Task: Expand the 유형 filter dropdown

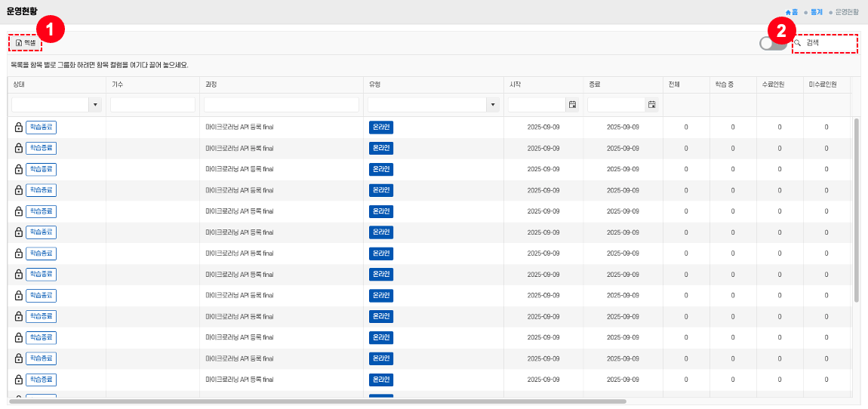Action: point(493,105)
